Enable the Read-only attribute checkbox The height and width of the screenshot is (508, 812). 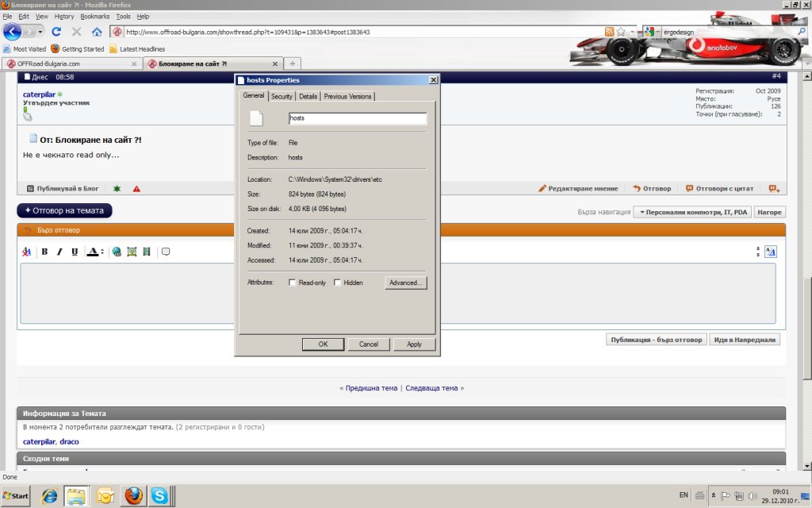coord(293,283)
